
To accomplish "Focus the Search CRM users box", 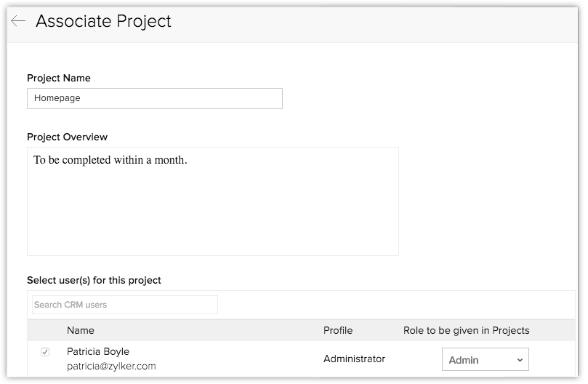I will (125, 305).
